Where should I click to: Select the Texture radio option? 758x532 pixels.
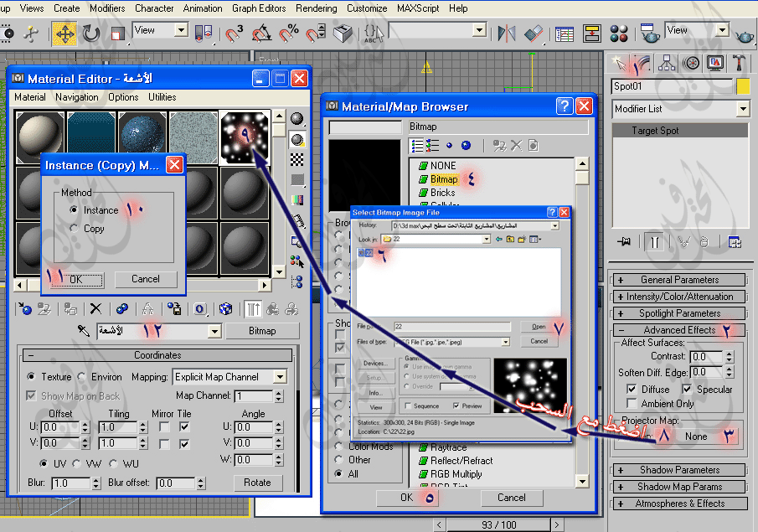coord(31,376)
